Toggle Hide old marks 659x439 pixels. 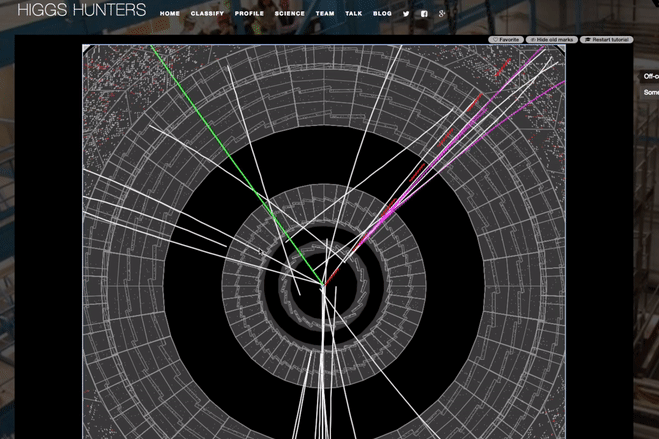552,39
